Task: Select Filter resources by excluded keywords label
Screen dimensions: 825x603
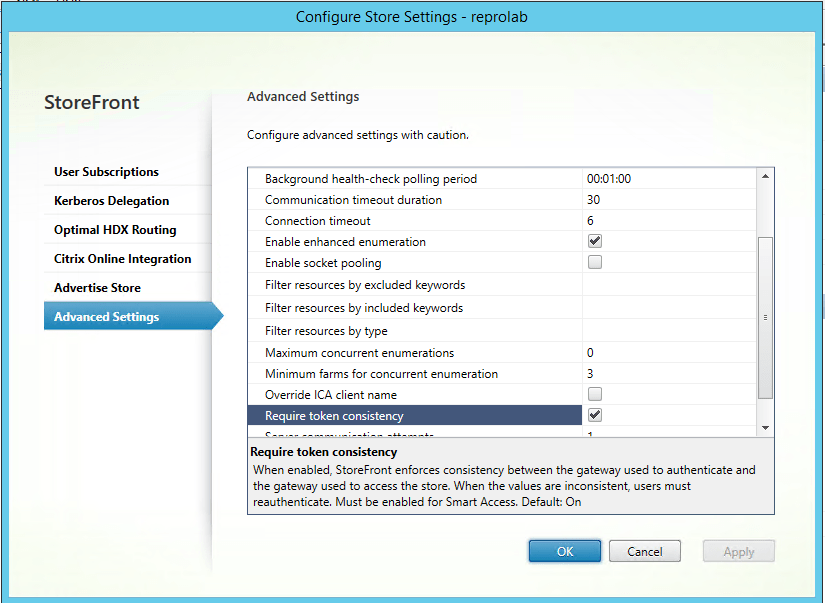Action: tap(365, 285)
